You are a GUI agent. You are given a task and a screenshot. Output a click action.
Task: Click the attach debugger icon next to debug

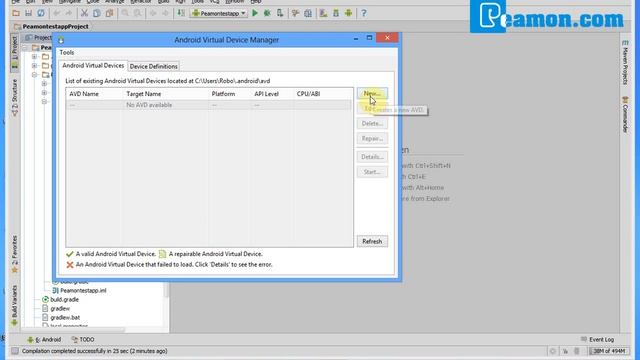(x=280, y=13)
